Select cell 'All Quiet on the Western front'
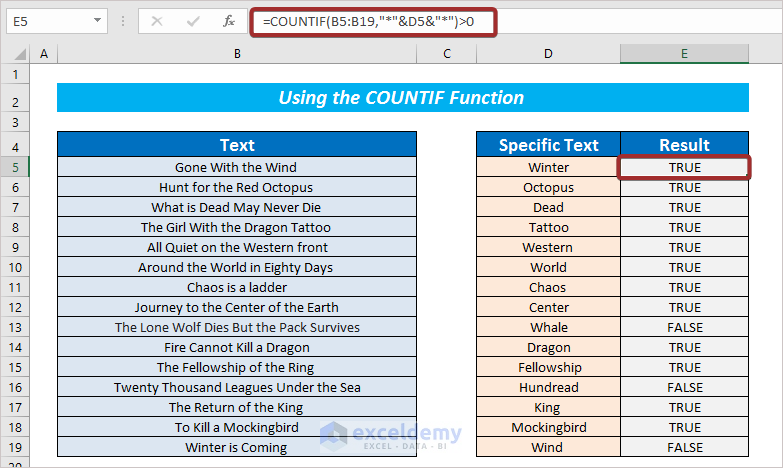 (237, 247)
